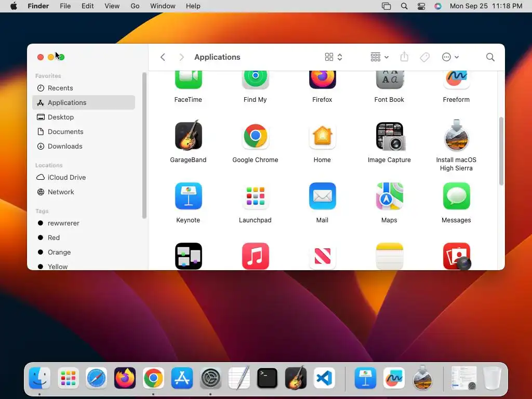Open the Finder app menu
532x399 pixels.
pos(38,6)
